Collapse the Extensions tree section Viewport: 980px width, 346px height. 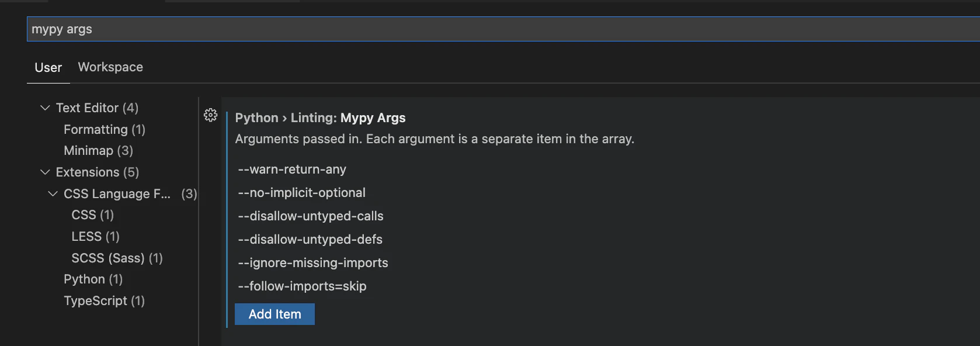(45, 172)
